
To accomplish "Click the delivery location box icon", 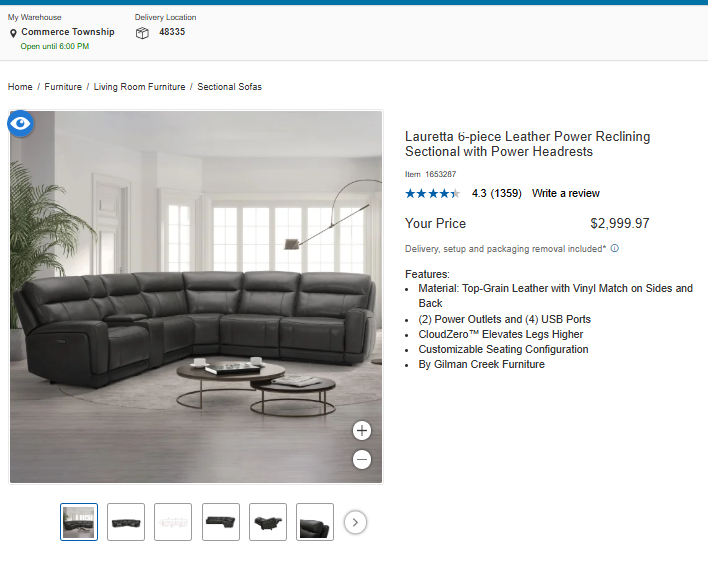I will [142, 33].
